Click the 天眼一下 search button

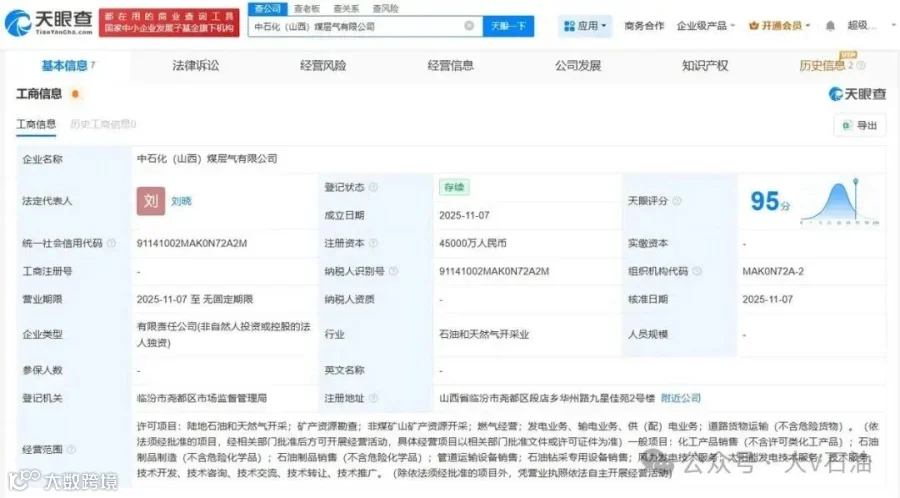[x=508, y=26]
